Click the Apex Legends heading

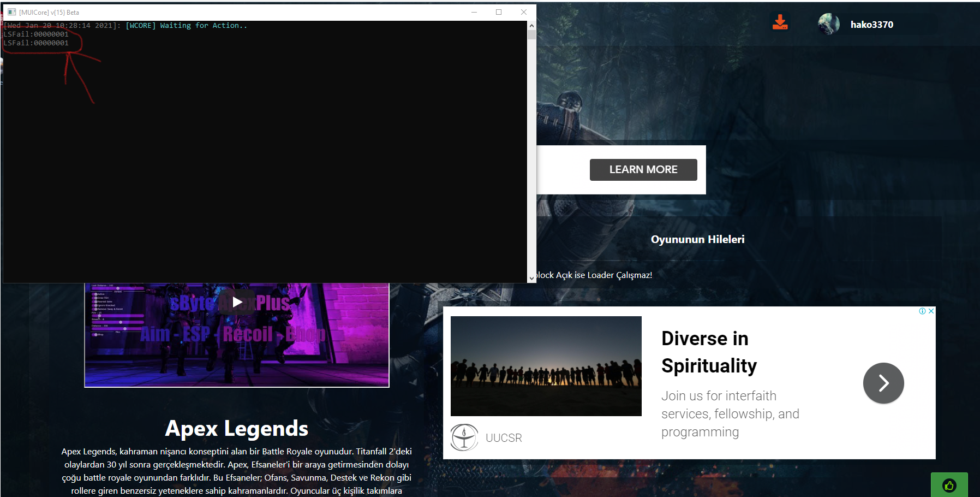237,429
